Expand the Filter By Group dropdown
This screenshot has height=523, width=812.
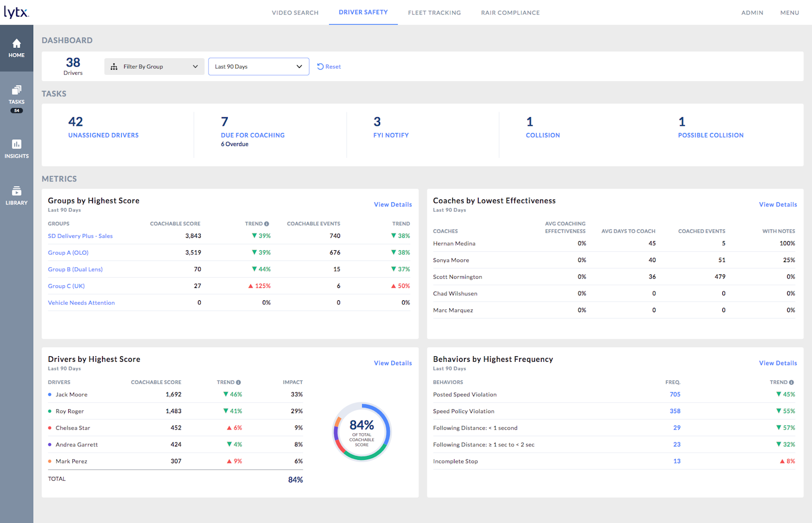point(154,67)
